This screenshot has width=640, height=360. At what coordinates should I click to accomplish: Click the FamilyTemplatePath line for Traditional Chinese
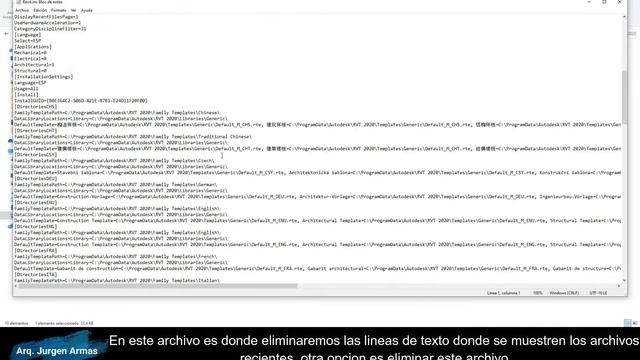pos(133,137)
